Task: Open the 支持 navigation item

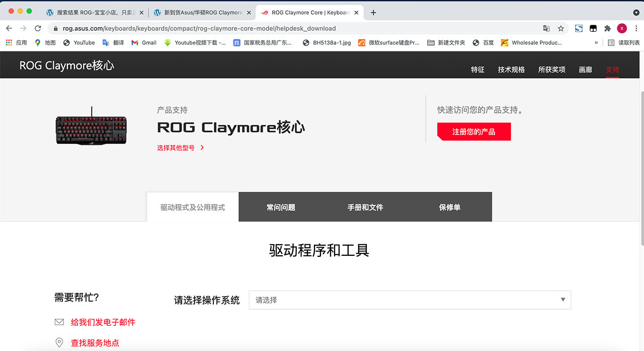Action: (x=612, y=69)
